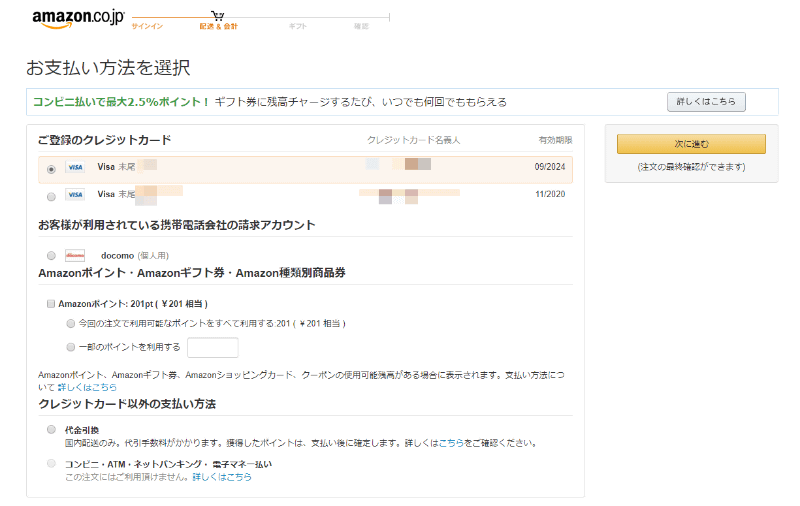
Task: Open こちら link in 代金引換 description
Action: 451,443
